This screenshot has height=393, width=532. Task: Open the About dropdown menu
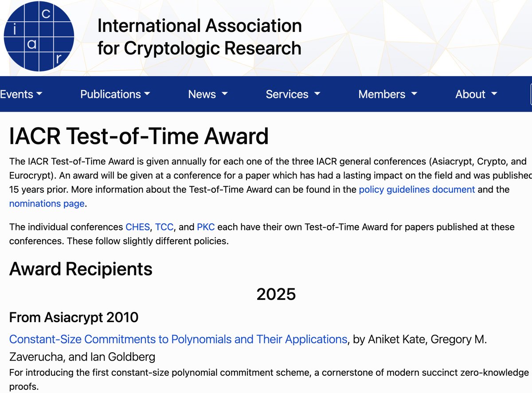pyautogui.click(x=477, y=94)
